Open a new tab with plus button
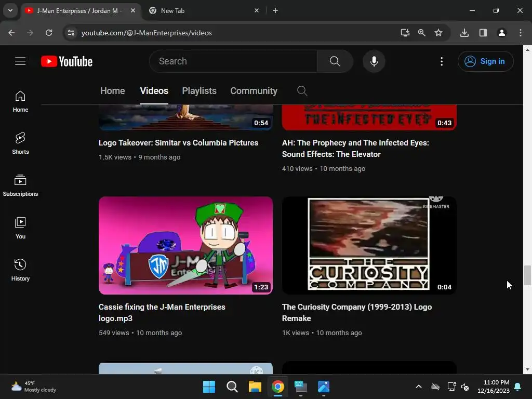This screenshot has height=399, width=532. tap(275, 10)
